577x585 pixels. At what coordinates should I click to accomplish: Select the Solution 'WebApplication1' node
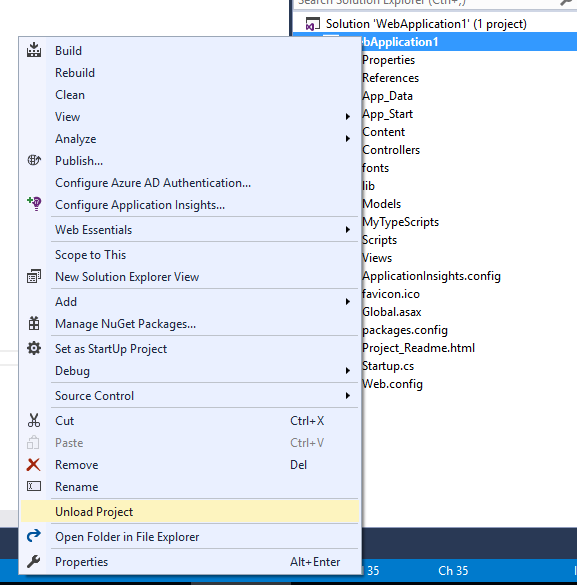[426, 24]
